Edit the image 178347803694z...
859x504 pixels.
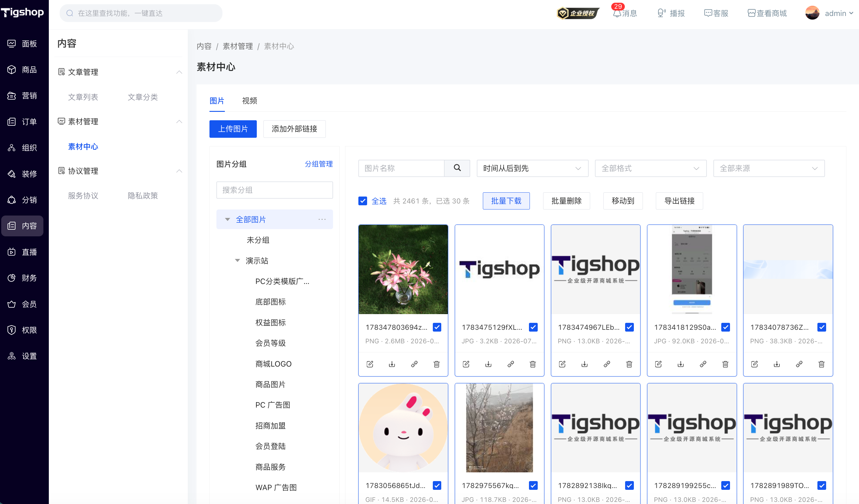click(370, 364)
